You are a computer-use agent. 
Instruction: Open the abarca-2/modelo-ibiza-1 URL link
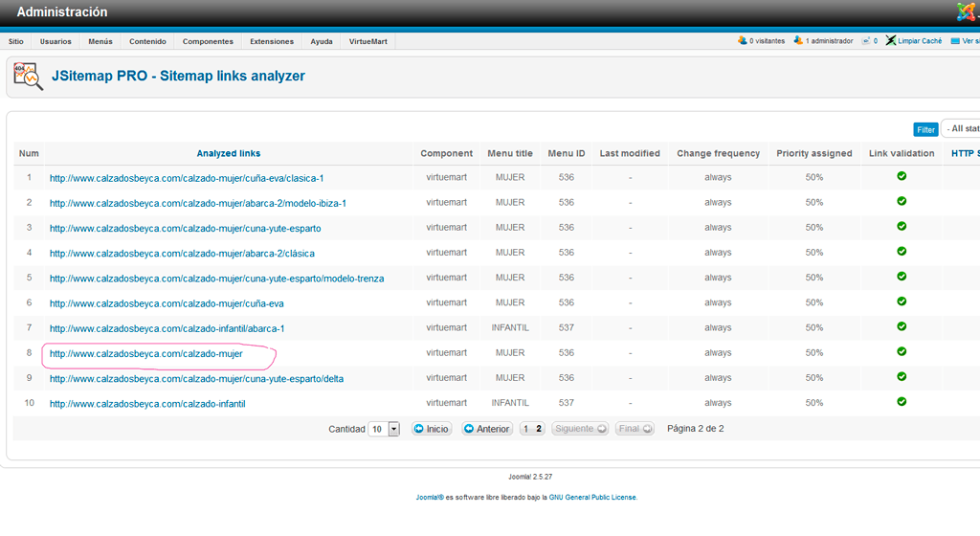(x=197, y=203)
